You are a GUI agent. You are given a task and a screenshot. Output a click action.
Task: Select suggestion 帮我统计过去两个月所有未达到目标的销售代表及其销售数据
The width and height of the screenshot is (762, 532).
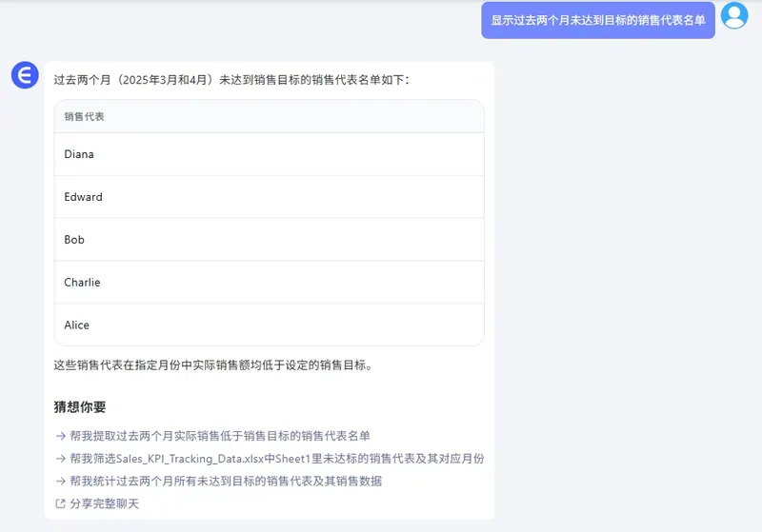point(226,481)
